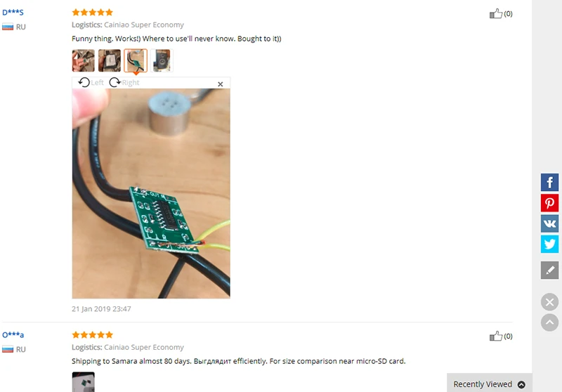Viewport: 562px width, 392px height.
Task: Rotate the review photo left
Action: click(91, 82)
